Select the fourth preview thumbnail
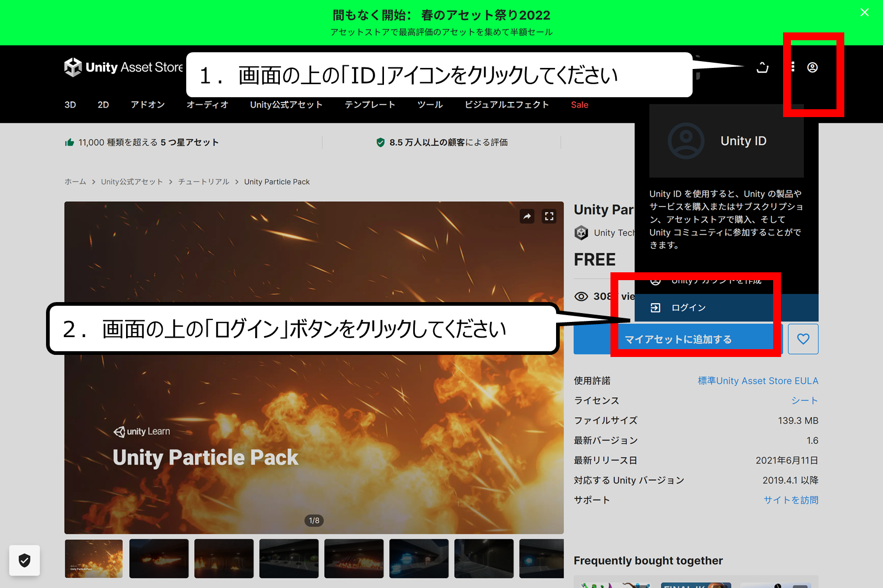The width and height of the screenshot is (883, 588). coord(289,559)
